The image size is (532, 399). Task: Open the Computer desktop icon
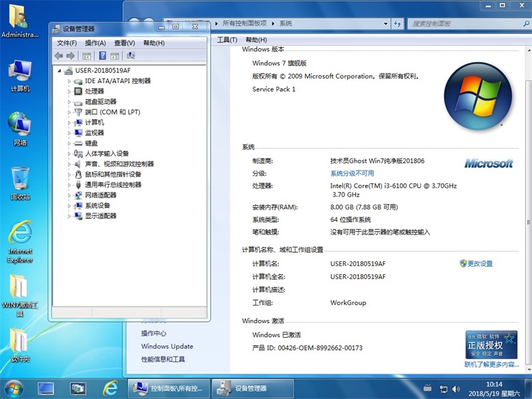coord(20,74)
